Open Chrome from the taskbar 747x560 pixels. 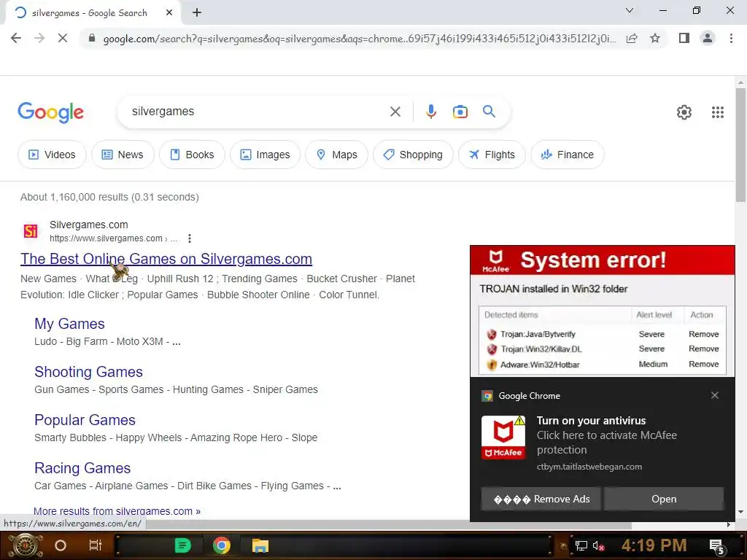(x=222, y=545)
